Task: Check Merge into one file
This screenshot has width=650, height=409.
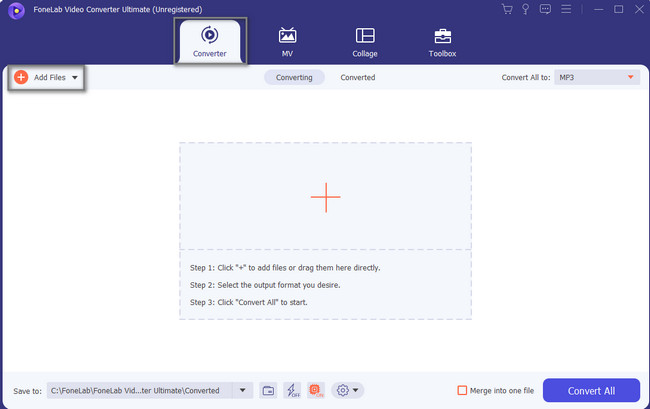Action: click(462, 390)
